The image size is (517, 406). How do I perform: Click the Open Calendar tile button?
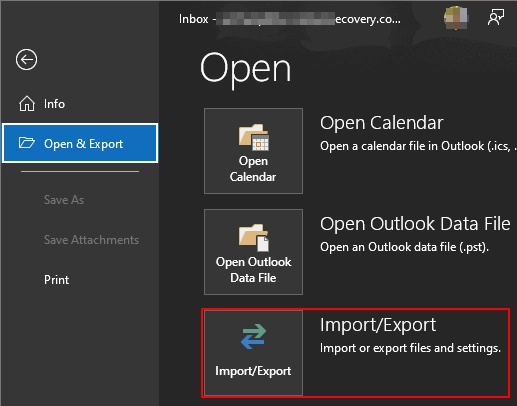253,151
